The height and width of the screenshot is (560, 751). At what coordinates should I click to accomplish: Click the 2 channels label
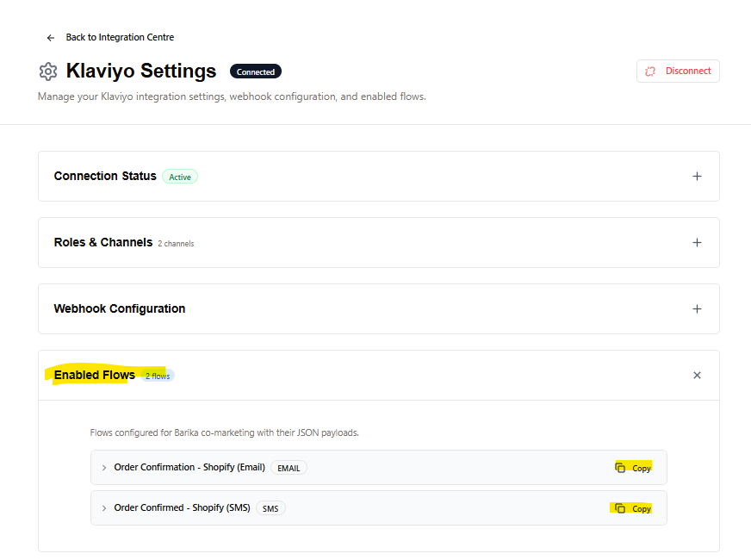176,243
